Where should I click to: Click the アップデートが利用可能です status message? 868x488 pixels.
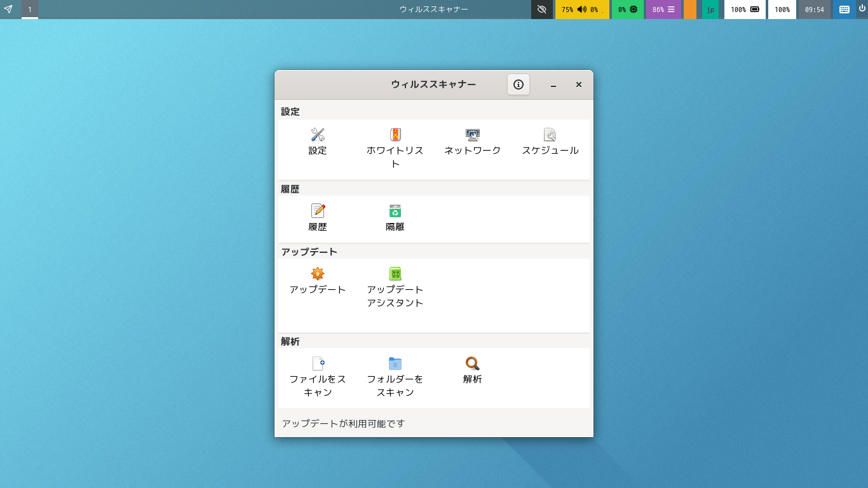[x=343, y=423]
